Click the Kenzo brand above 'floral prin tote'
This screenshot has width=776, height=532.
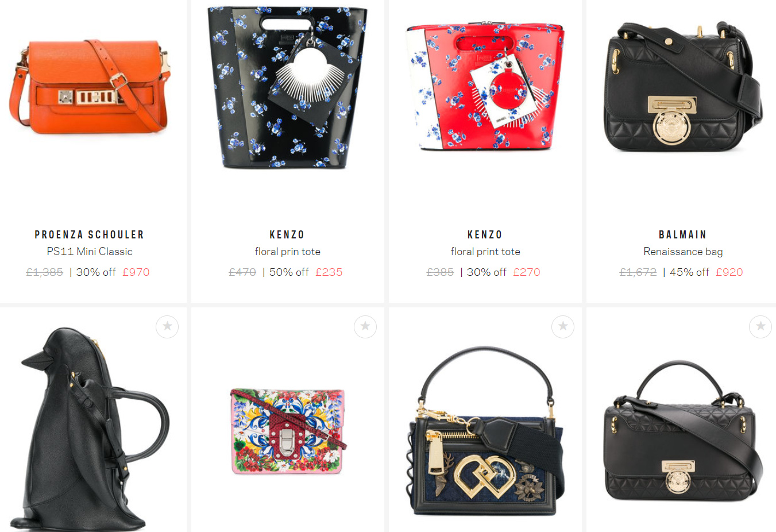(287, 234)
